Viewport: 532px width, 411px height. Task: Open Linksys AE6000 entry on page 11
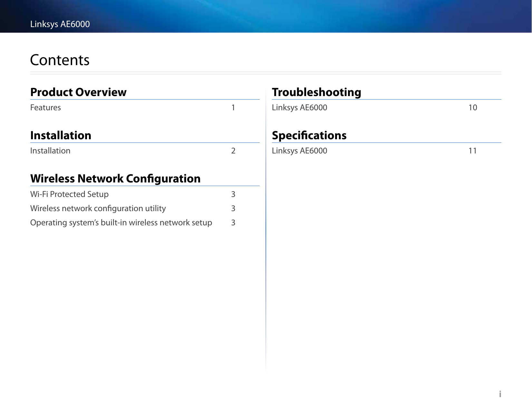point(299,151)
